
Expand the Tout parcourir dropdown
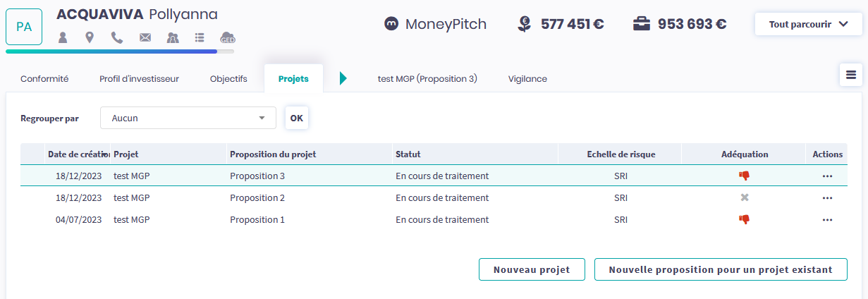coord(808,24)
